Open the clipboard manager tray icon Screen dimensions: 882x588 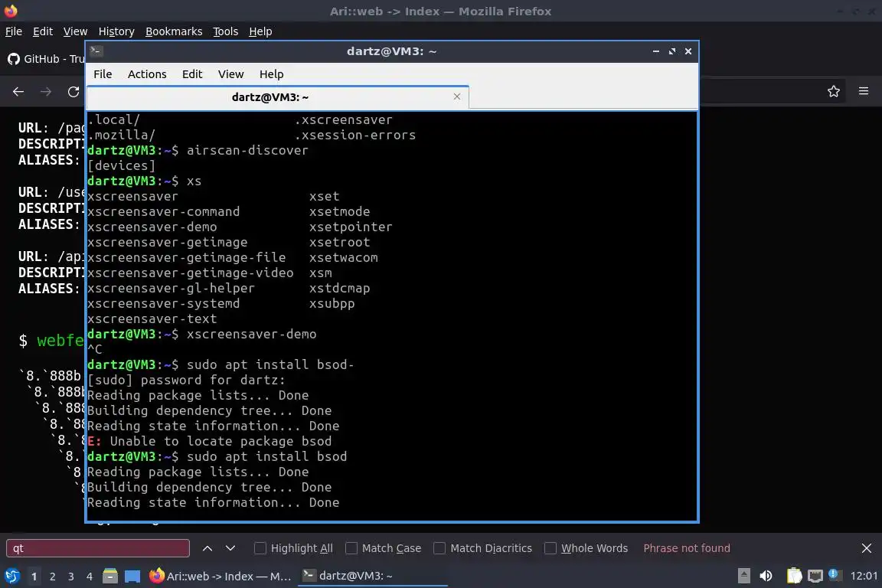[794, 576]
